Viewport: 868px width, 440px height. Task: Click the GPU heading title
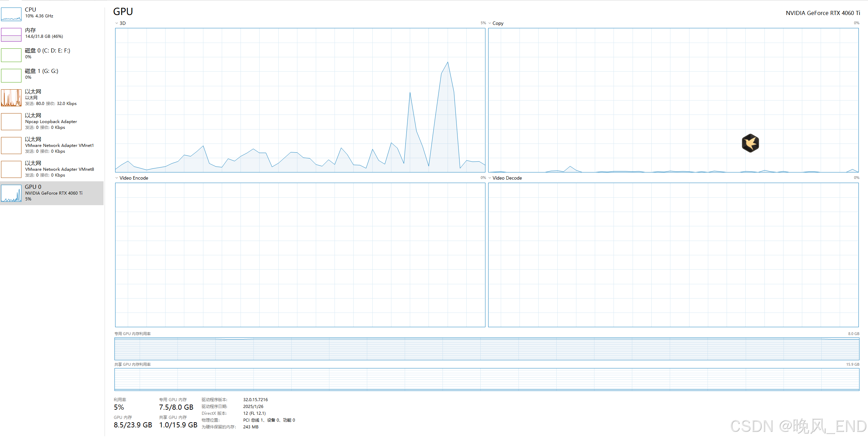coord(123,12)
